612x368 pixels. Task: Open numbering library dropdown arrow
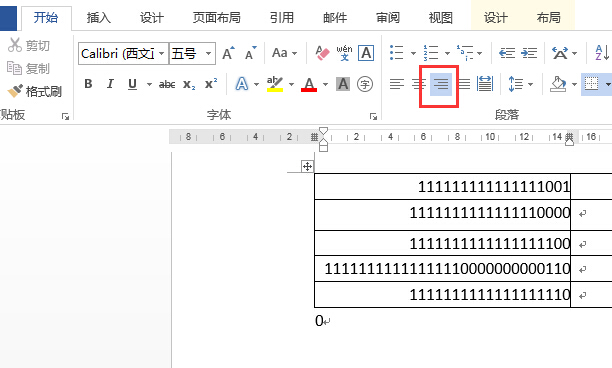click(447, 53)
